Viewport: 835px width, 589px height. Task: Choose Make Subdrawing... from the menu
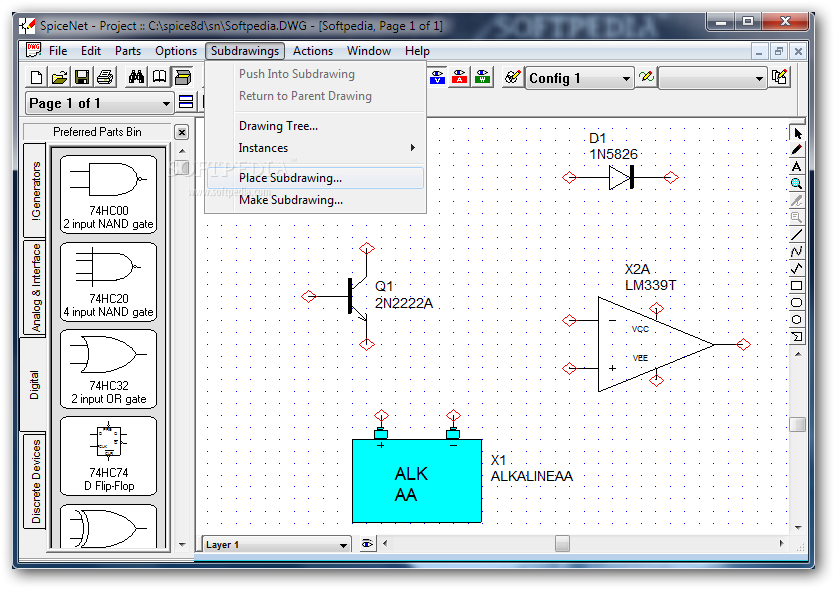[x=315, y=200]
